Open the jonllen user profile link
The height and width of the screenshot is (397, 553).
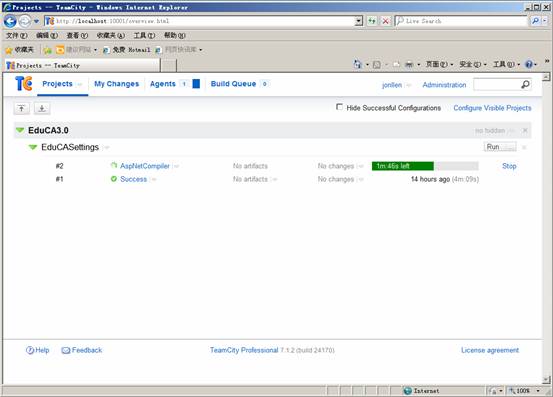(x=392, y=85)
